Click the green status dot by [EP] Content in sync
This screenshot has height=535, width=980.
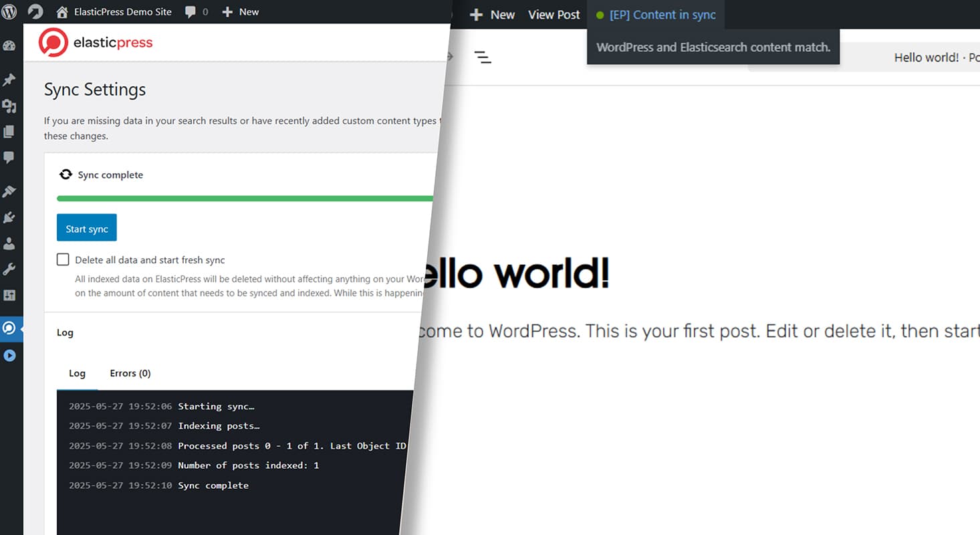[600, 15]
